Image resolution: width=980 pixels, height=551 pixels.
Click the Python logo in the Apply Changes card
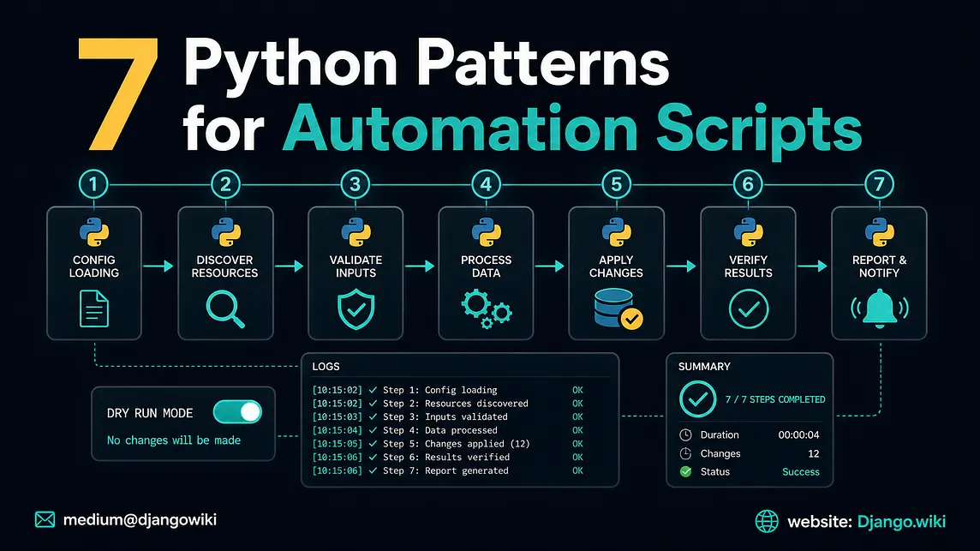[x=616, y=233]
